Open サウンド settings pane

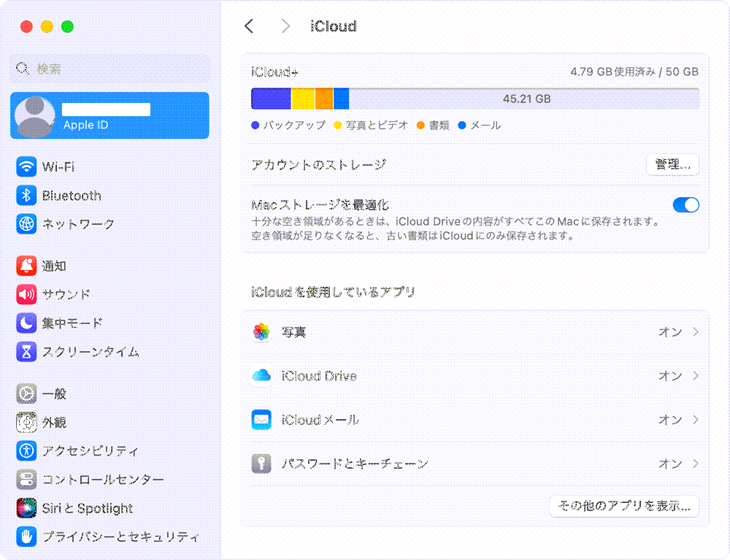coord(110,294)
